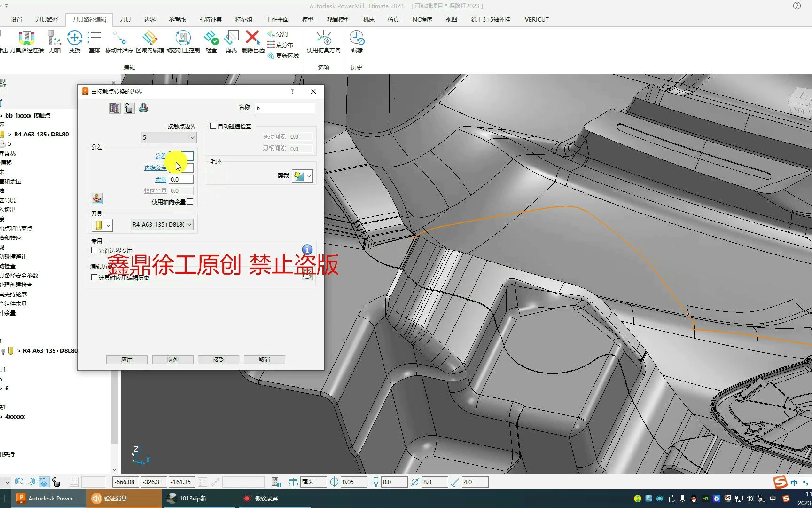This screenshot has height=508, width=812.
Task: Expand the 4xxxxx tree item
Action: click(x=1, y=417)
